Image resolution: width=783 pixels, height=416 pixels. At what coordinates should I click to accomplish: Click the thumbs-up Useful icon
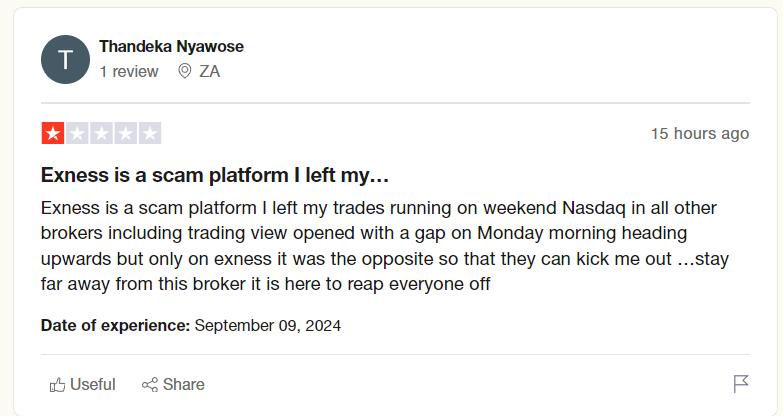(57, 385)
